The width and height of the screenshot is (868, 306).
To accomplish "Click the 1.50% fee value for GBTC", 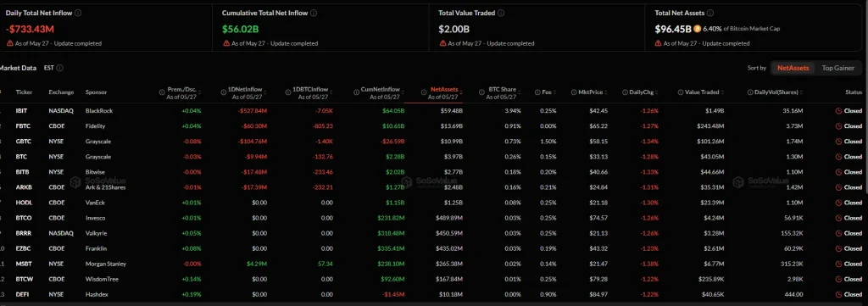I will pyautogui.click(x=549, y=141).
